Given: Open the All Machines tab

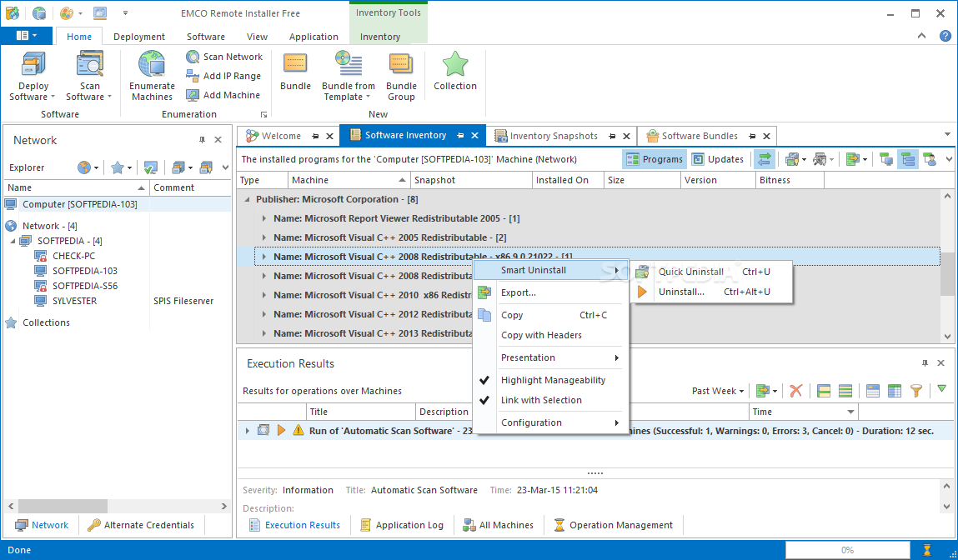Looking at the screenshot, I should [498, 525].
